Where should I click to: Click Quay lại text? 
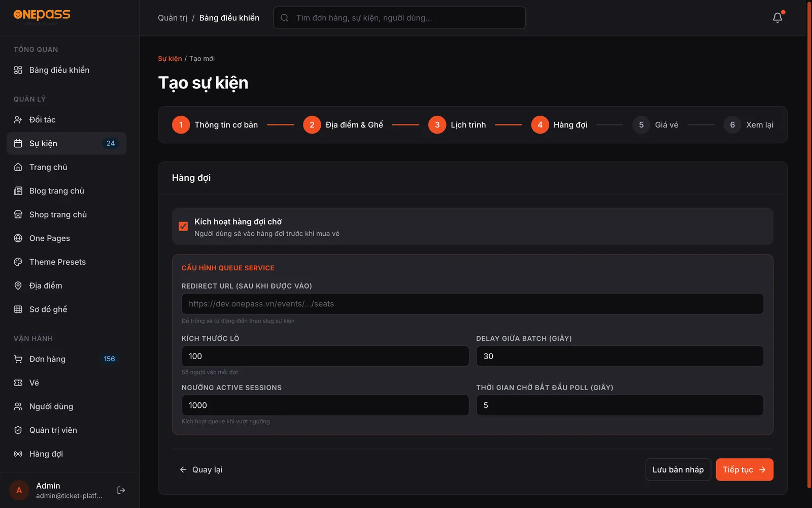coord(207,470)
